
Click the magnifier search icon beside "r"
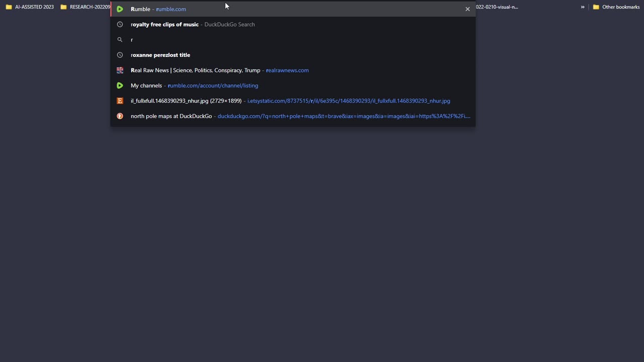point(120,40)
